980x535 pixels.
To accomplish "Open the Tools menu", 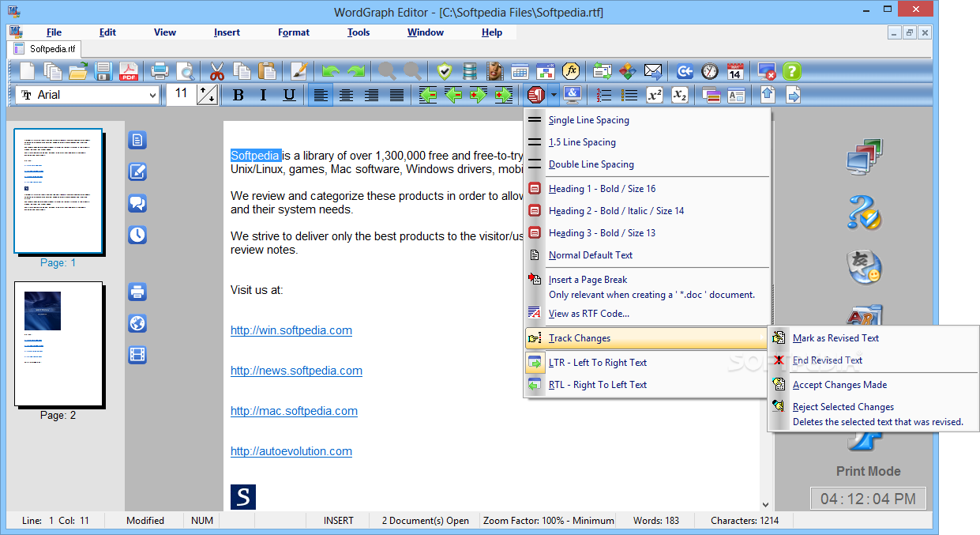I will tap(359, 32).
